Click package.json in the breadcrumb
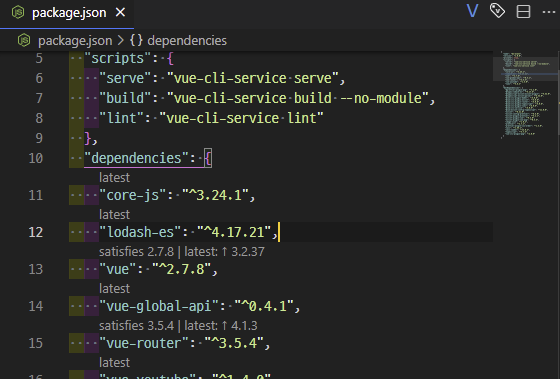Image resolution: width=560 pixels, height=379 pixels. pos(75,41)
